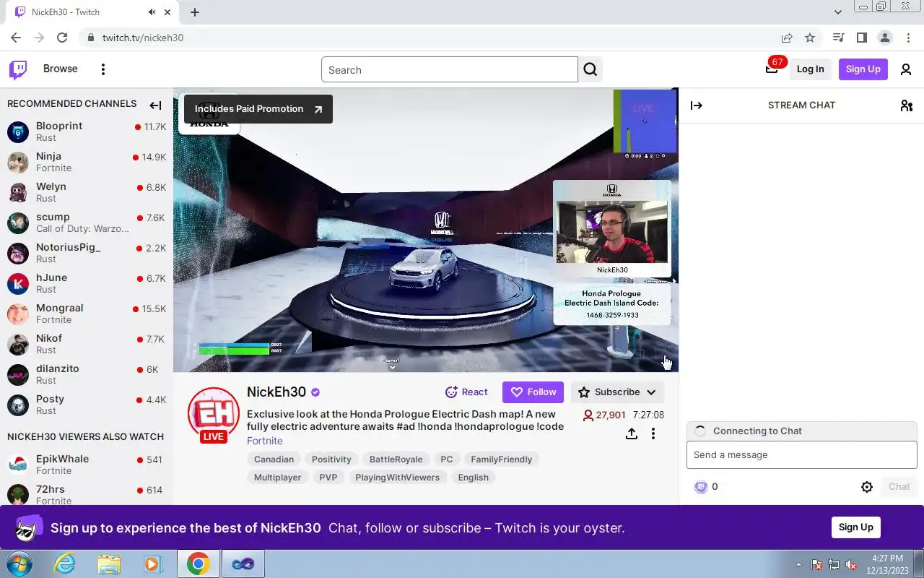Bookmark this page with star icon
Image resolution: width=924 pixels, height=578 pixels.
click(x=810, y=38)
